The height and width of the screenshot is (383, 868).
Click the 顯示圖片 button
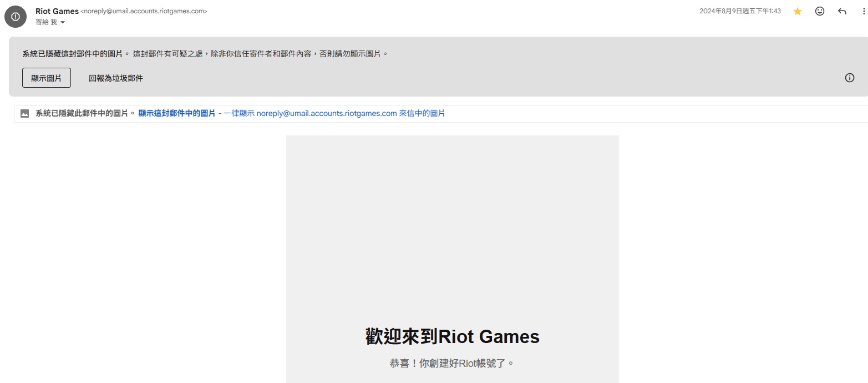tap(47, 78)
